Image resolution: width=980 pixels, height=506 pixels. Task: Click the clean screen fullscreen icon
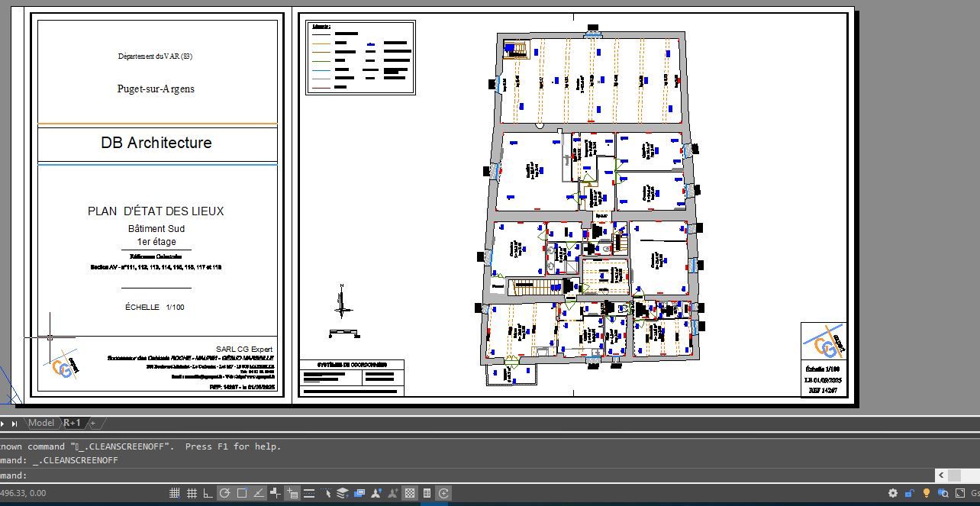click(959, 493)
